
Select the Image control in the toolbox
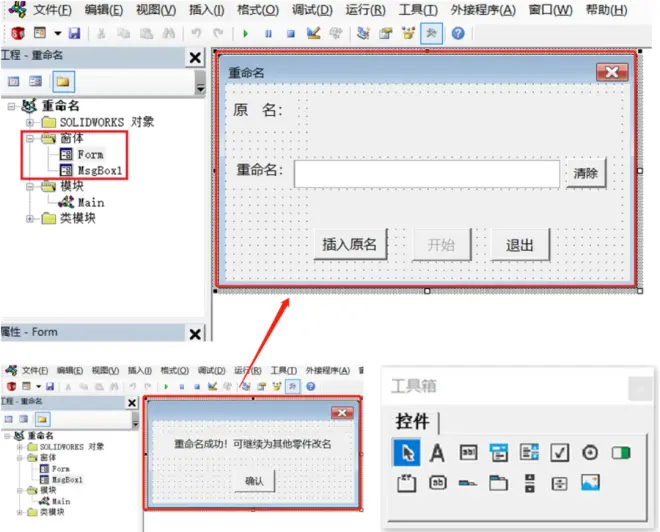pos(590,483)
